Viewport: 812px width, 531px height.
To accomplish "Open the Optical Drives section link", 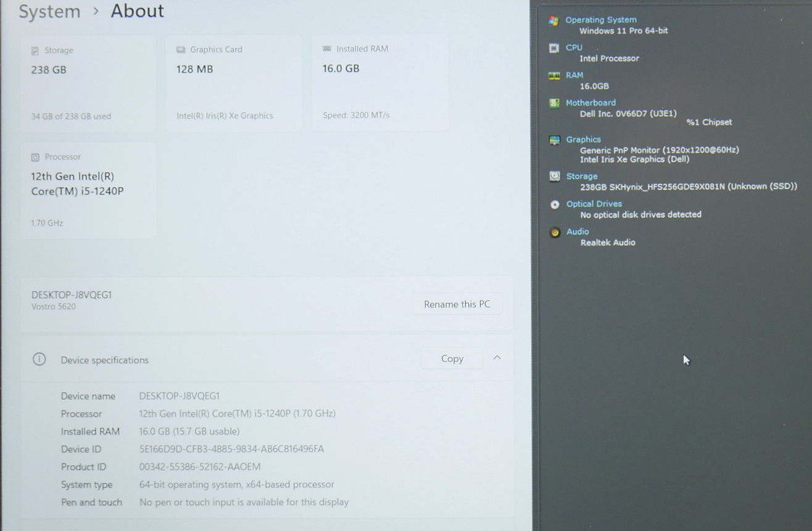I will [x=594, y=204].
